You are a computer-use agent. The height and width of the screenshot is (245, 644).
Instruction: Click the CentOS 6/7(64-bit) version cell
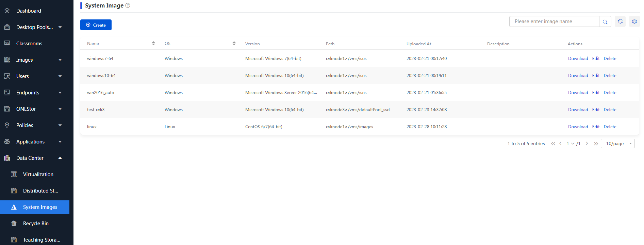264,127
